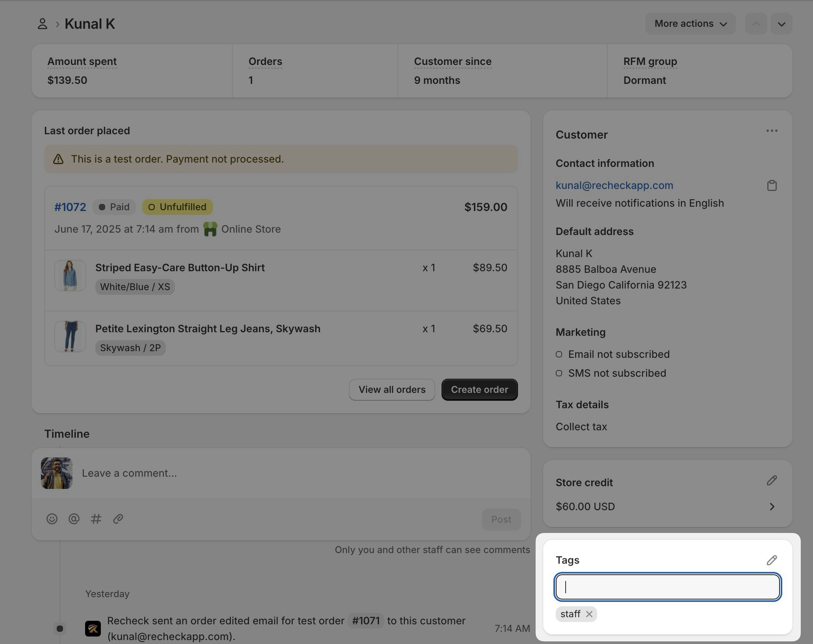Place cursor in the Tags input field

coord(667,587)
